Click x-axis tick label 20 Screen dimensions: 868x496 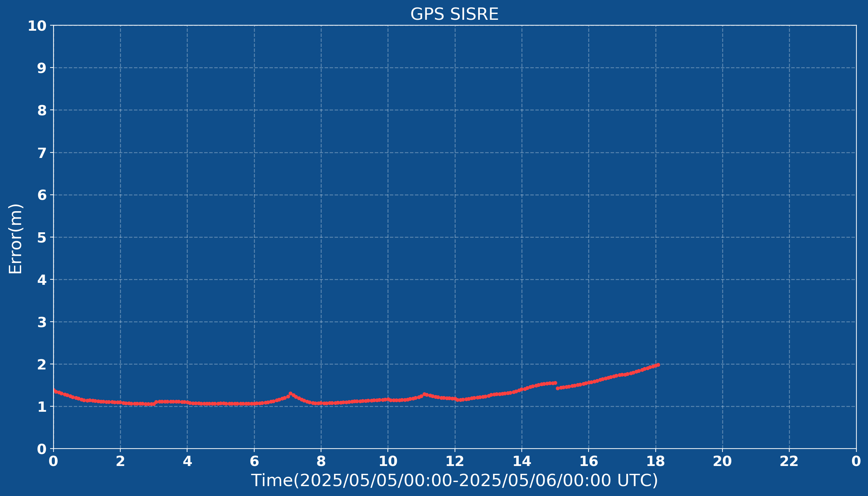(x=722, y=462)
